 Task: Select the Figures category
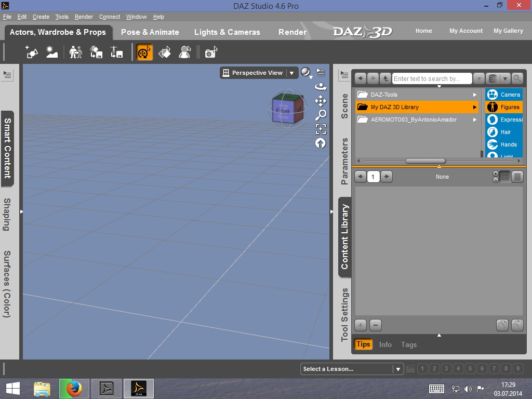pos(504,107)
